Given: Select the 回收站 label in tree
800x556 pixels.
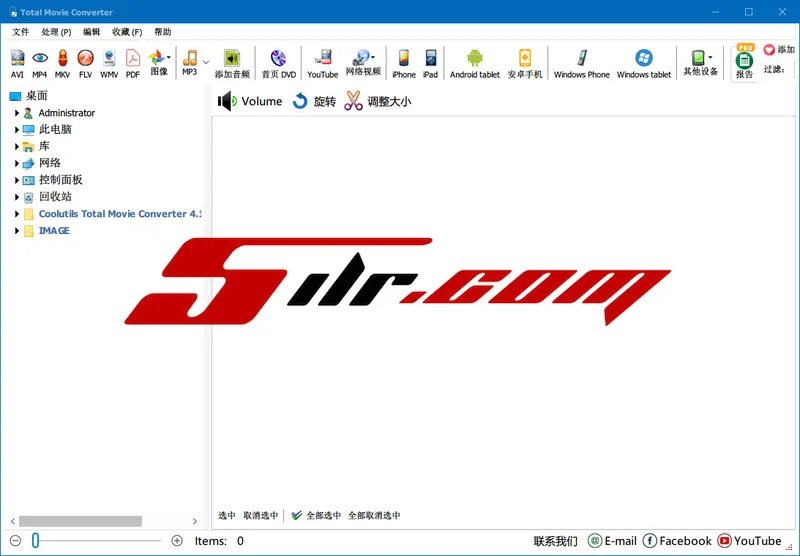Looking at the screenshot, I should tap(55, 197).
